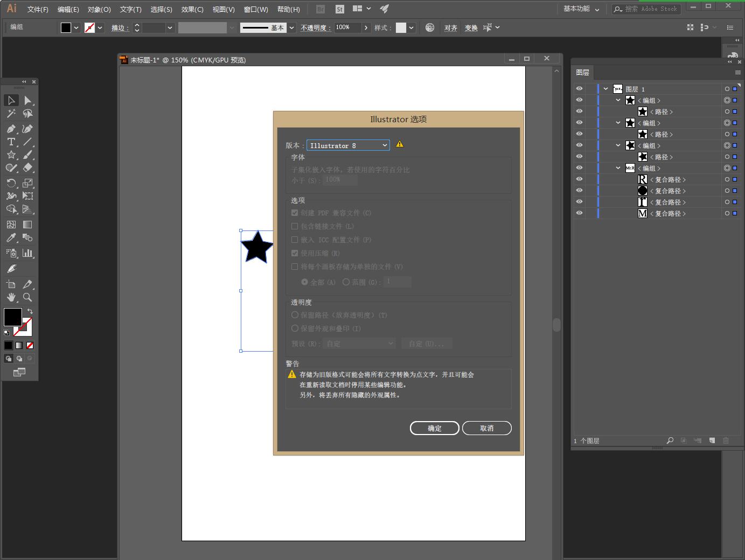745x560 pixels.
Task: Open the 预设 自定 dropdown
Action: (359, 344)
